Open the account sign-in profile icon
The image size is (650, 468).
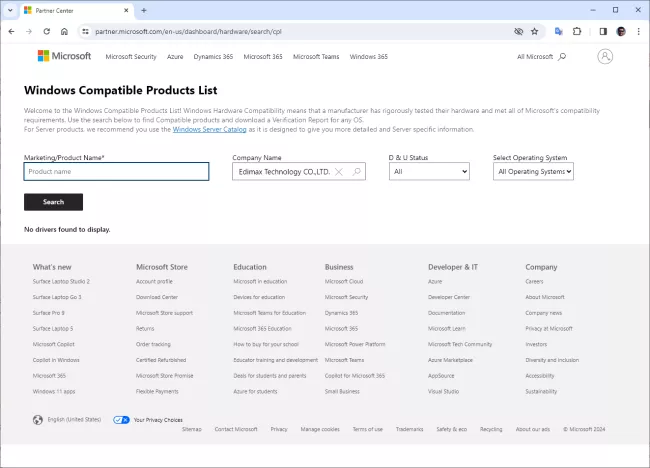click(605, 57)
